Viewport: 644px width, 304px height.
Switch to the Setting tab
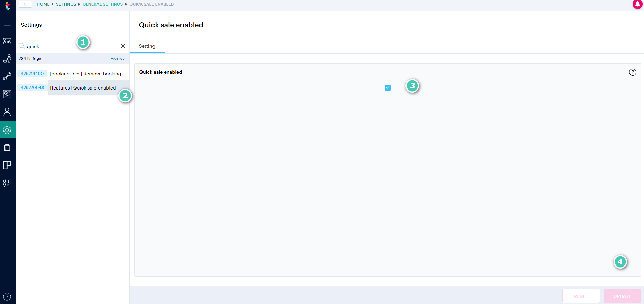pos(147,46)
